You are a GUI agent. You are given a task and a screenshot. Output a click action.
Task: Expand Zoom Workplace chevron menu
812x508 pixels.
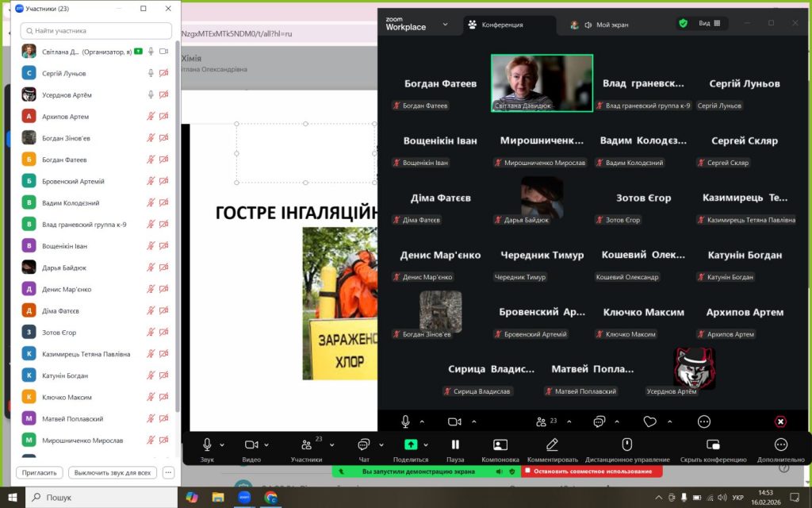coord(445,25)
